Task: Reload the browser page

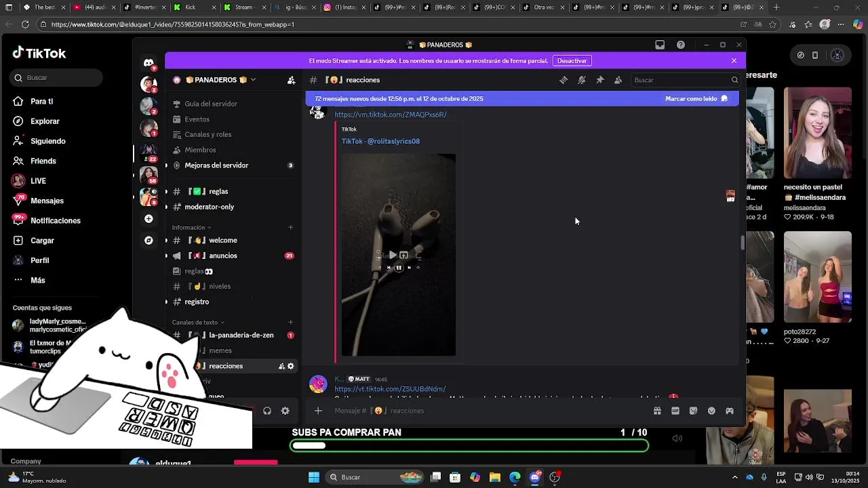Action: point(25,24)
